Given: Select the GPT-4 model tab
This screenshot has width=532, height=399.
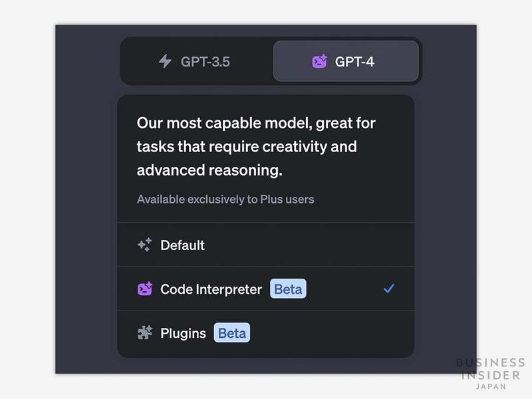Looking at the screenshot, I should 346,62.
